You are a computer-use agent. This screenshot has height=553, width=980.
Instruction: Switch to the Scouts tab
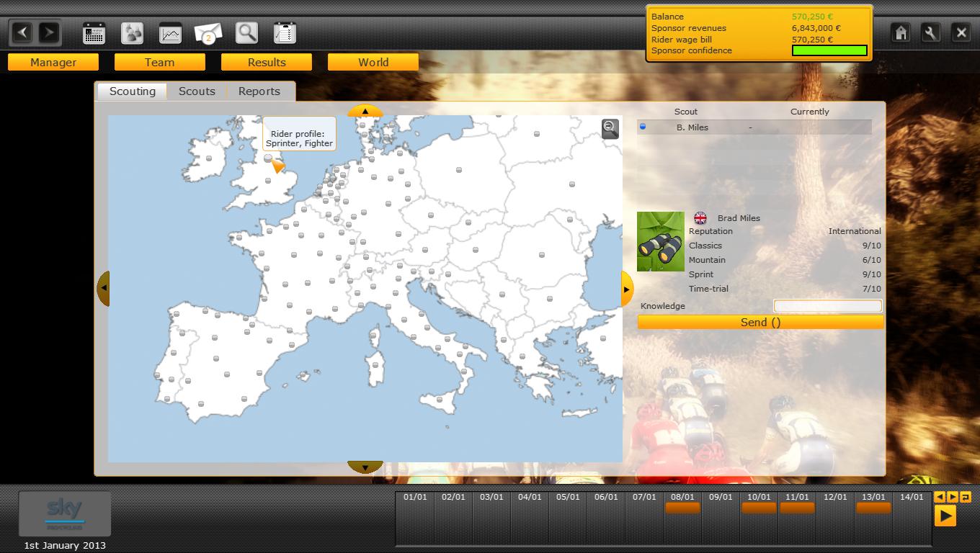pos(197,91)
